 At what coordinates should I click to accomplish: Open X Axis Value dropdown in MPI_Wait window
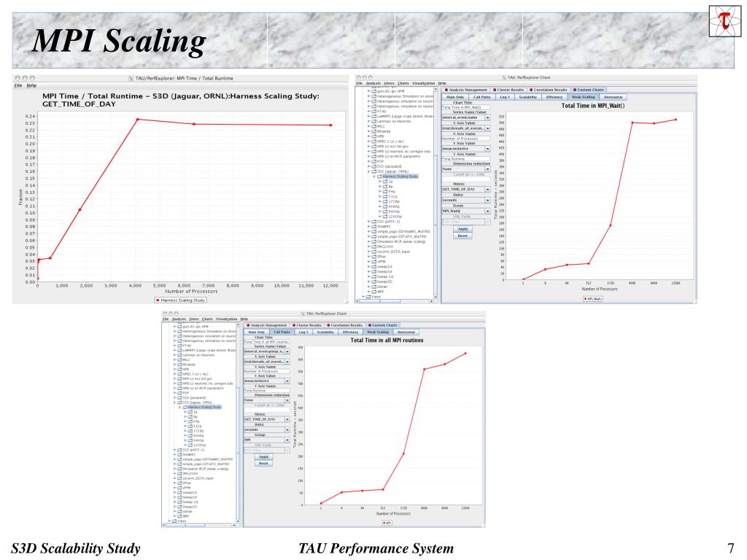(466, 128)
